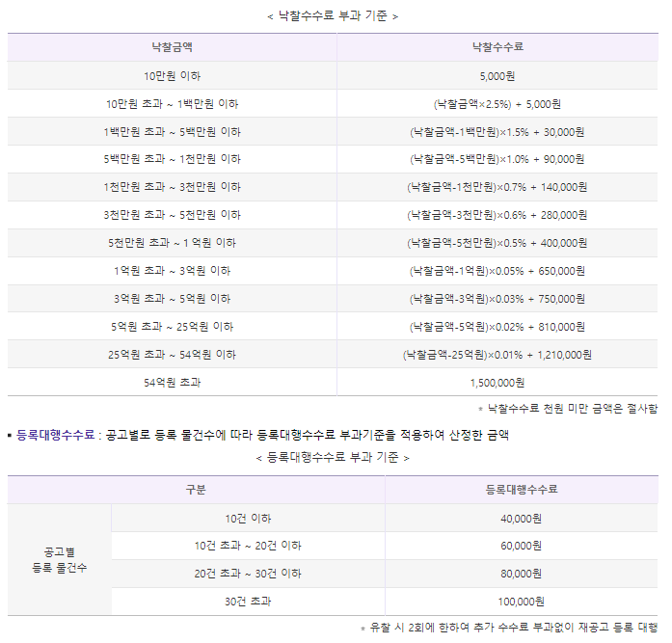Select '3억원 초과 ~ 5억원 이하' cell
672x643 pixels.
[172, 299]
